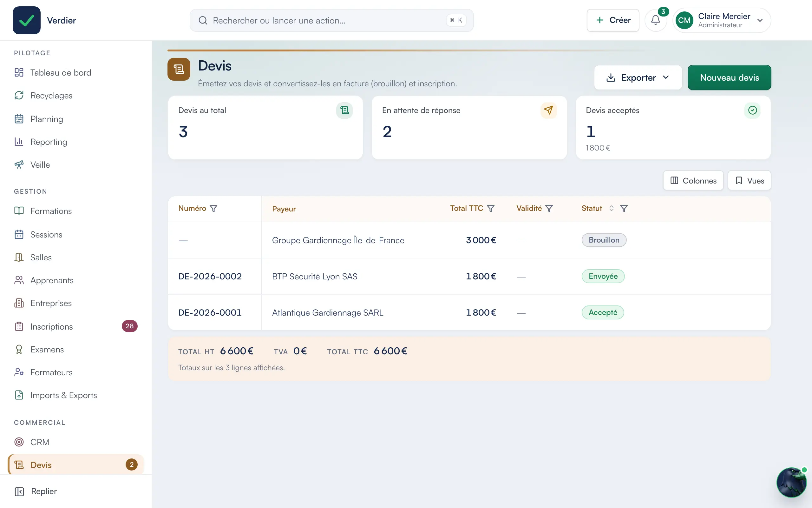Click the Envoyée status badge

(x=603, y=276)
